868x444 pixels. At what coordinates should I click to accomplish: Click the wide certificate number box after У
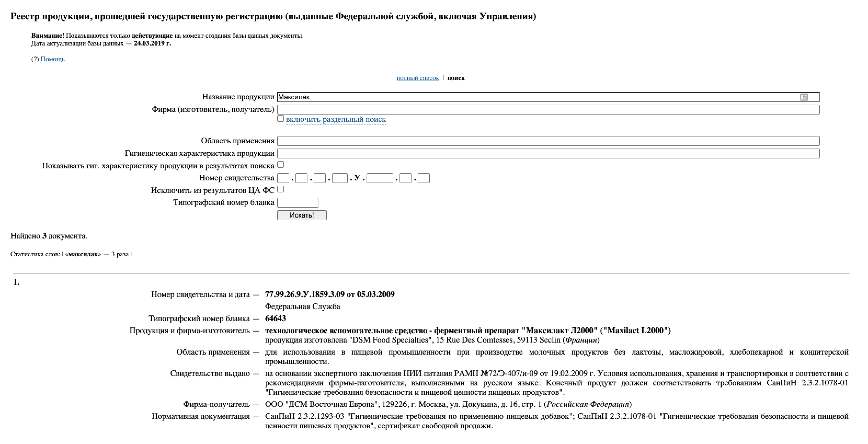coord(380,178)
